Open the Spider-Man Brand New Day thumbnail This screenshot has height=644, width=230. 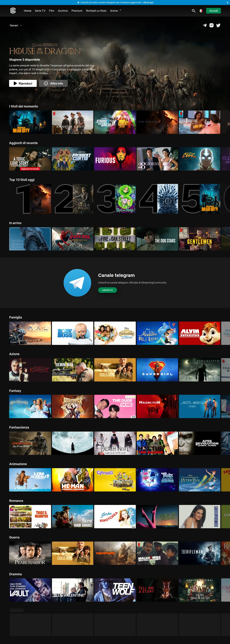pyautogui.click(x=73, y=239)
